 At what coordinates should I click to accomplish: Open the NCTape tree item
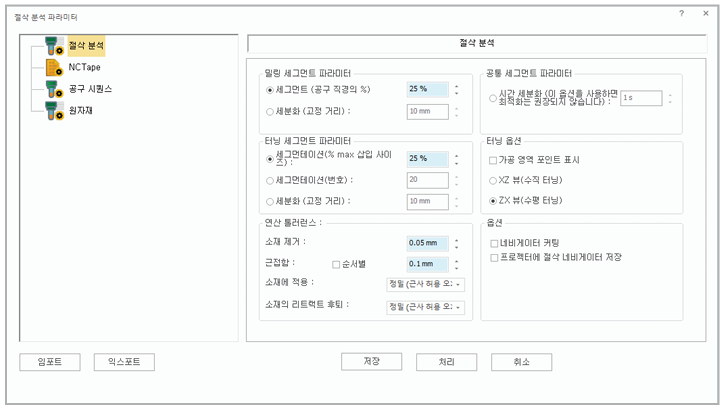point(84,67)
